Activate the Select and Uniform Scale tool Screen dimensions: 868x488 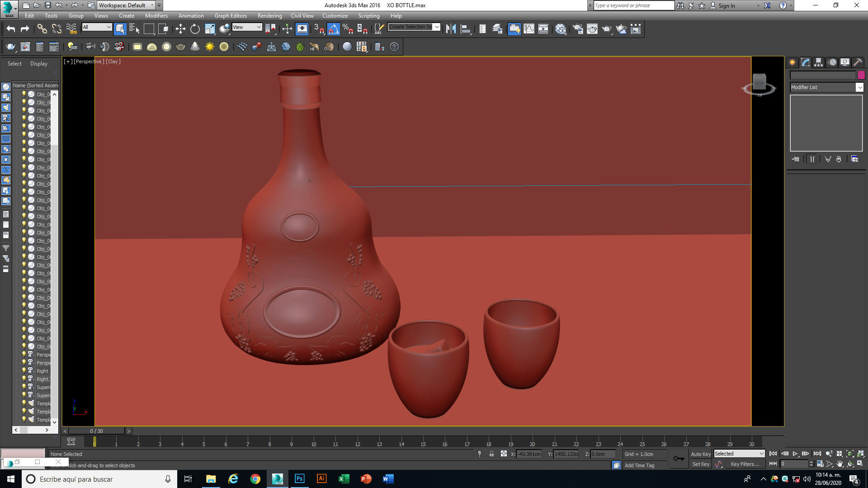pyautogui.click(x=210, y=29)
